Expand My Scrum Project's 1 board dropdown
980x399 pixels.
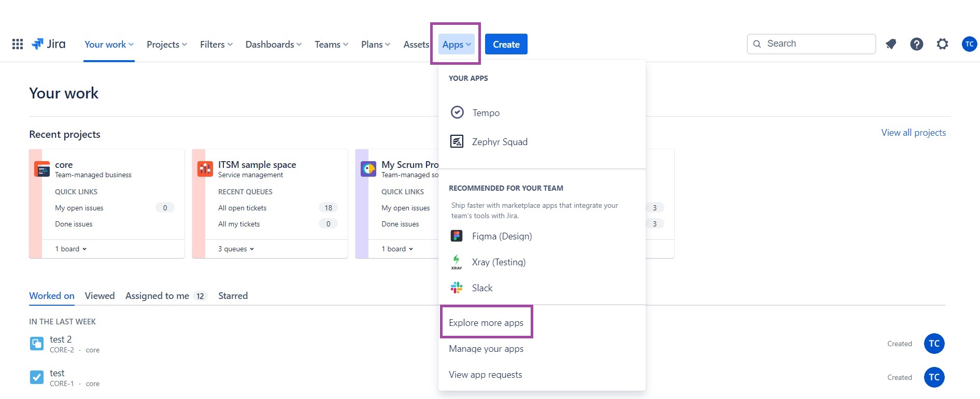397,249
